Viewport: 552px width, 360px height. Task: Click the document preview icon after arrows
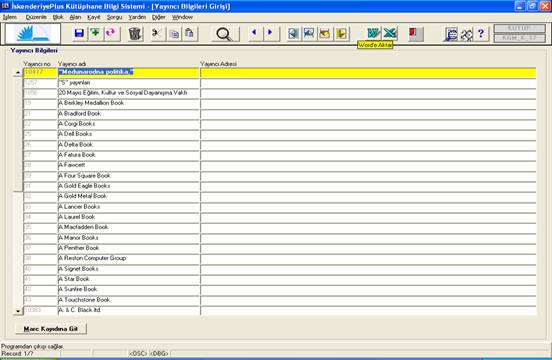(x=294, y=34)
